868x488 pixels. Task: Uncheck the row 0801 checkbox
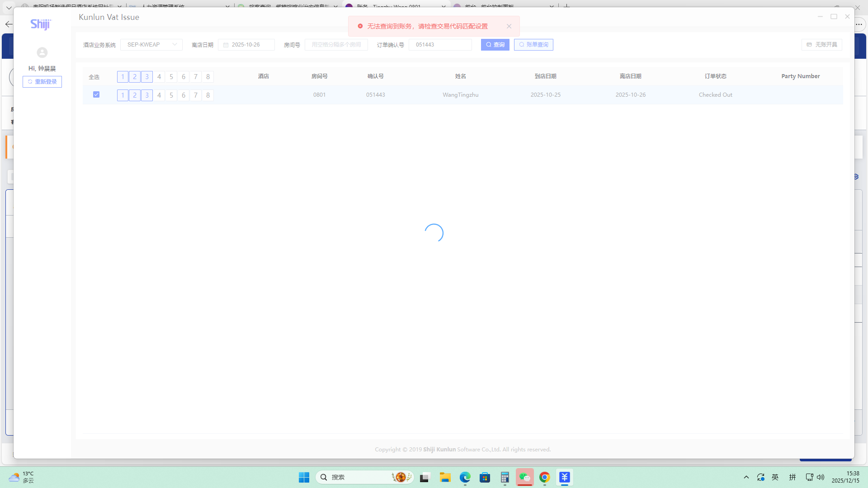click(x=96, y=94)
